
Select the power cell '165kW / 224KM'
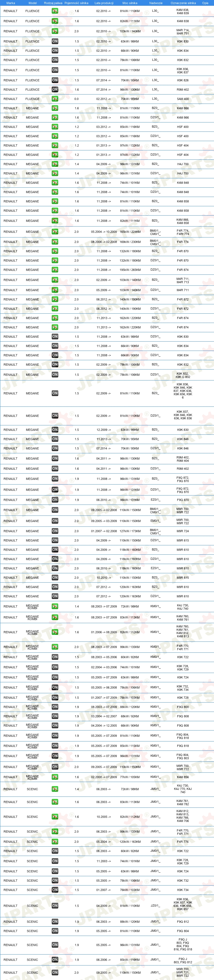pos(130,232)
